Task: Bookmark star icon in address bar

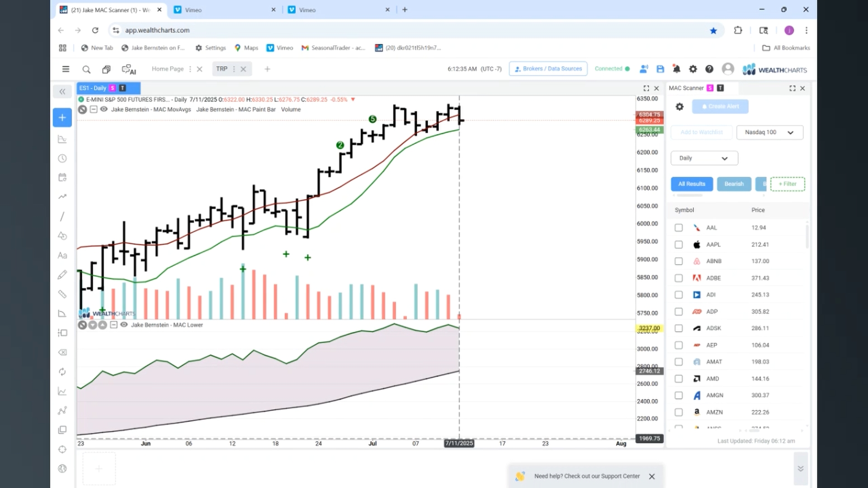Action: point(713,31)
